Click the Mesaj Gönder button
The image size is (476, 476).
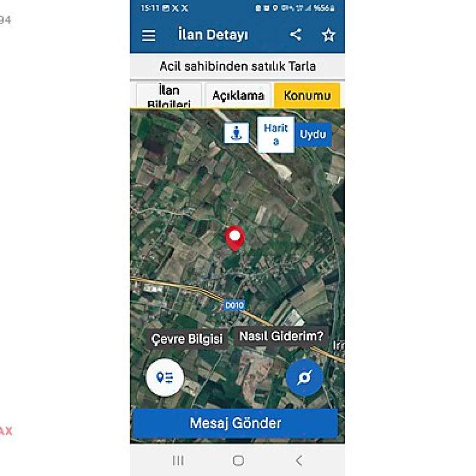click(235, 423)
